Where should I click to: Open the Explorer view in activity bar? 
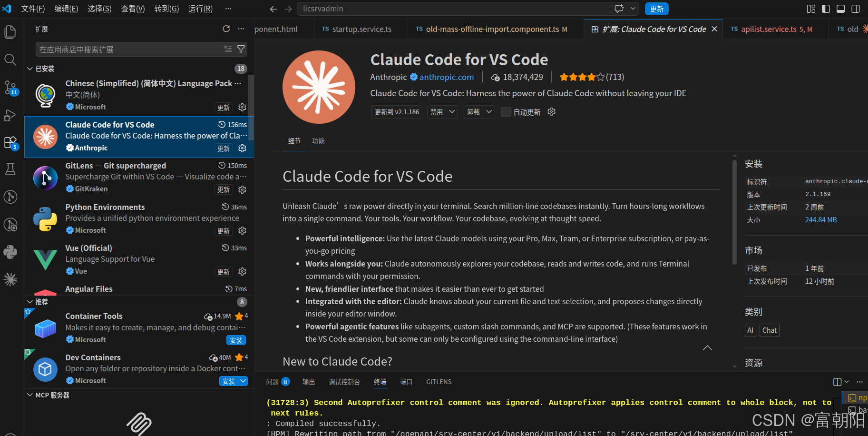(10, 32)
